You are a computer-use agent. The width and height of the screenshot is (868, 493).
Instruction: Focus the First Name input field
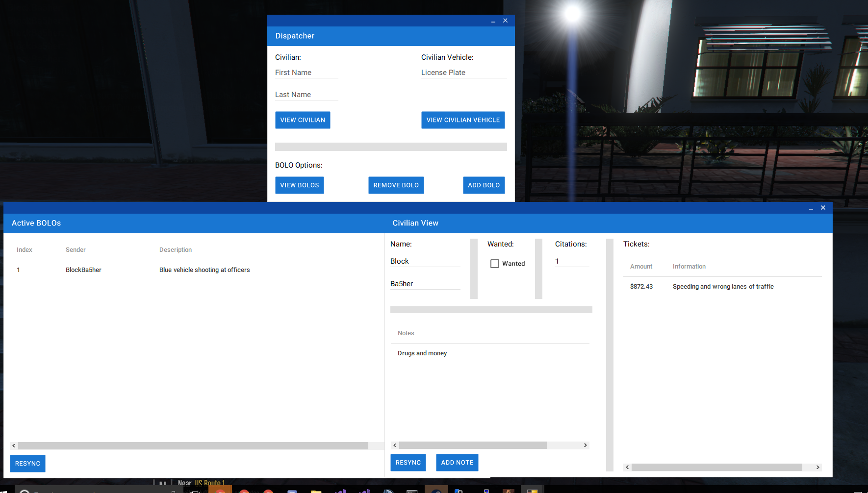point(306,73)
